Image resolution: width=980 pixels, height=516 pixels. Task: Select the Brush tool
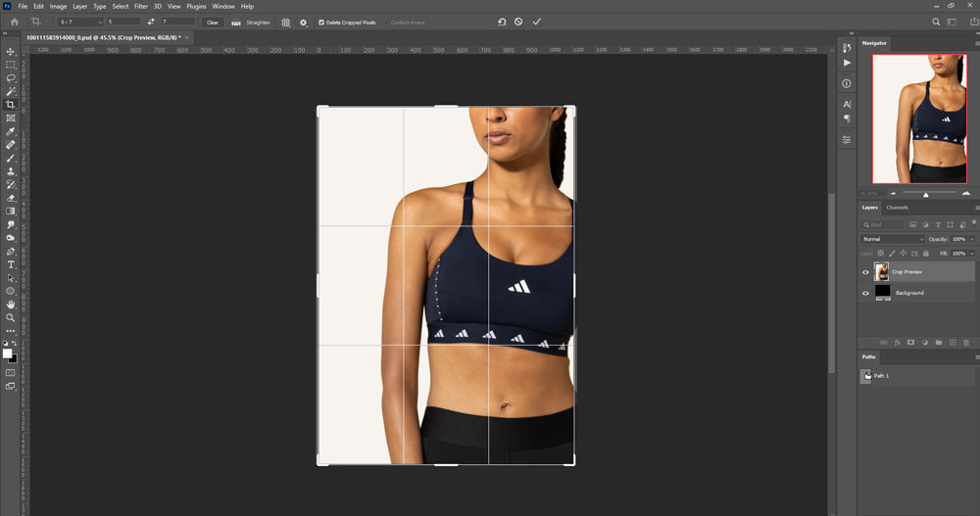[x=11, y=158]
